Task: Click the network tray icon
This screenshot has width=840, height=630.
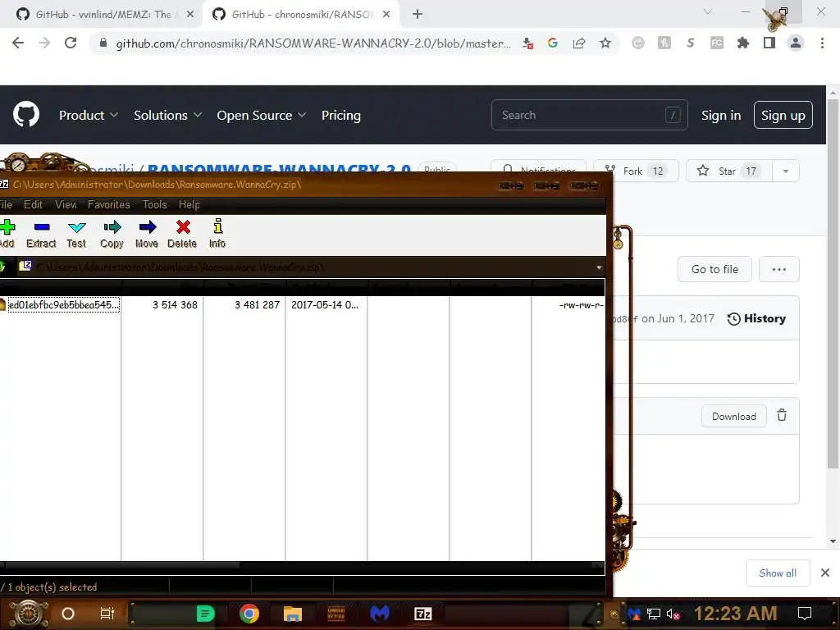Action: tap(653, 614)
